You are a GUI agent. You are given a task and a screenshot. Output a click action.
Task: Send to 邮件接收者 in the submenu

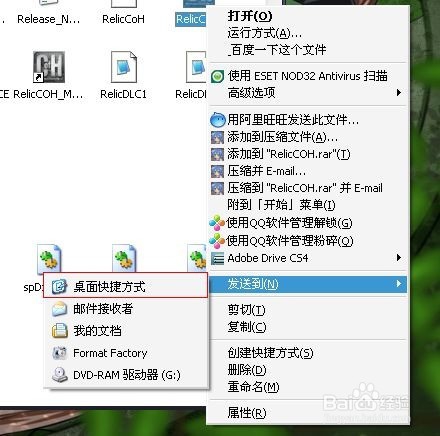pyautogui.click(x=126, y=309)
